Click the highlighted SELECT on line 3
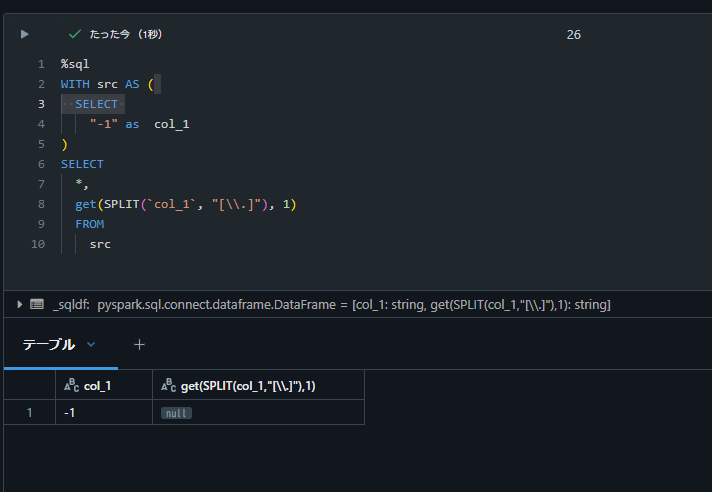 (x=96, y=104)
